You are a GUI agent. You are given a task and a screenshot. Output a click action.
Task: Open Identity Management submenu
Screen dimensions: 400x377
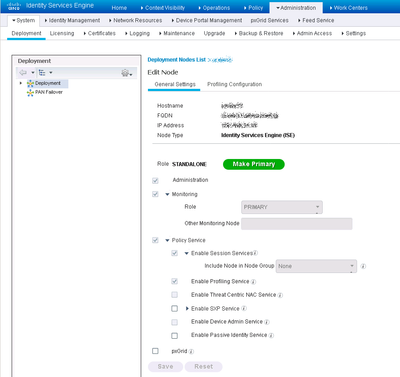[72, 20]
